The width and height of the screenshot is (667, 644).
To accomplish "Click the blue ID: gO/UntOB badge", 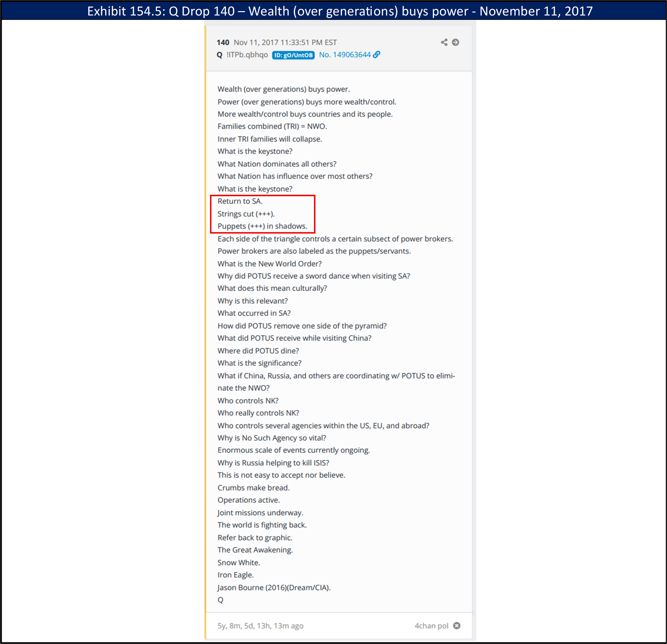I will coord(293,55).
